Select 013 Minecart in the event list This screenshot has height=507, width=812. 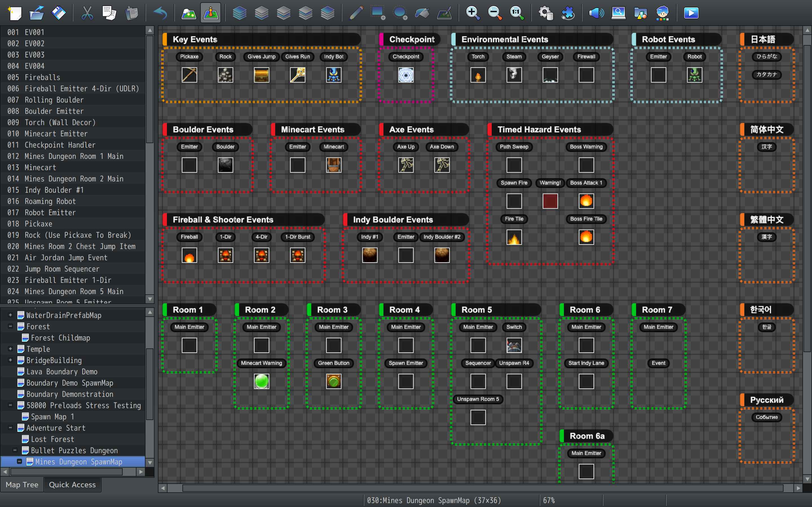[x=40, y=167]
